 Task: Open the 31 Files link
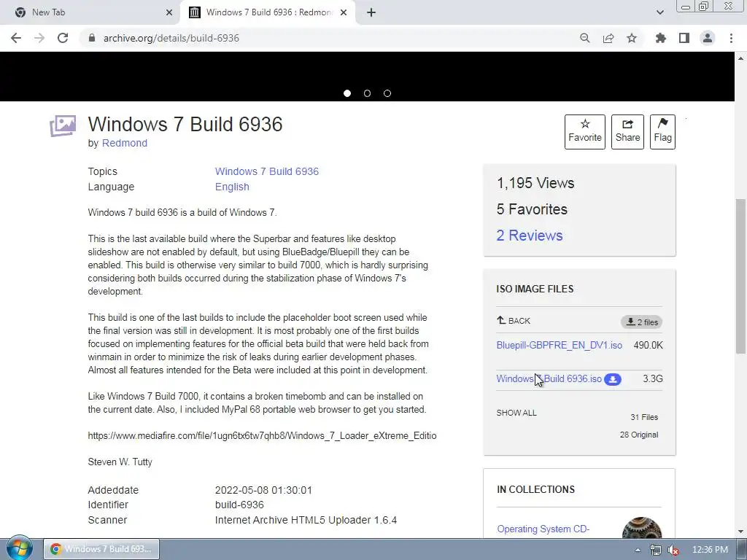pyautogui.click(x=644, y=417)
